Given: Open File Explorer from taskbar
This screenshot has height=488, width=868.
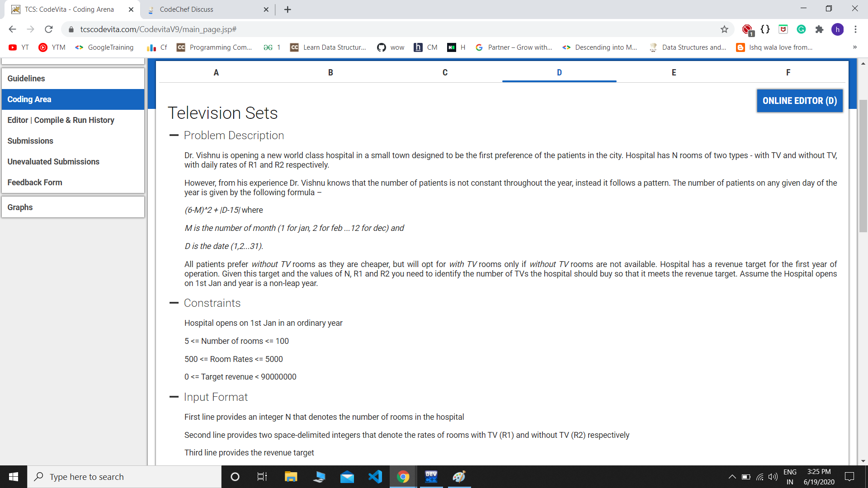Looking at the screenshot, I should coord(291,477).
